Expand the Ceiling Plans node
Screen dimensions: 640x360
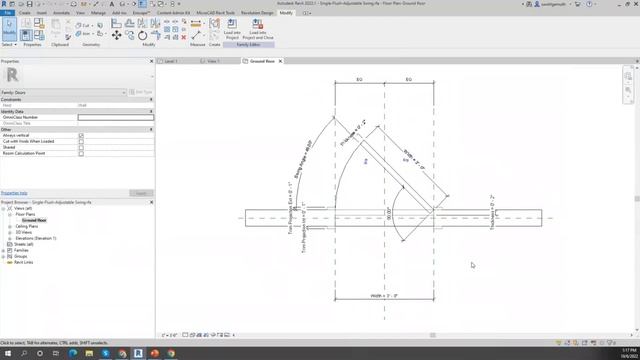pyautogui.click(x=10, y=226)
